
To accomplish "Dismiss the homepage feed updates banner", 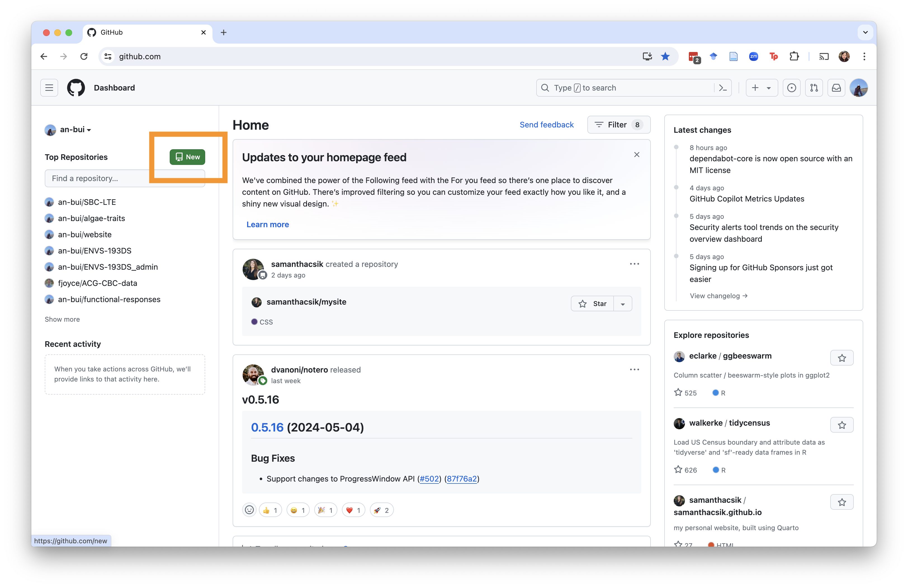I will point(637,155).
